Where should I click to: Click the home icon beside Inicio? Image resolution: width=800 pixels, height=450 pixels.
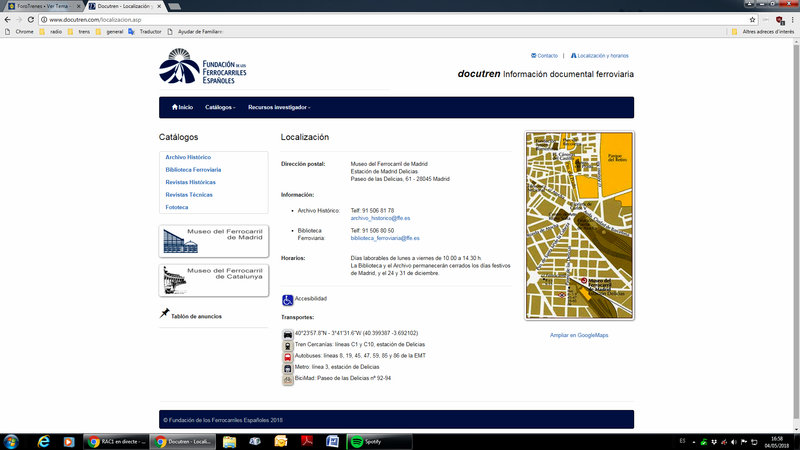point(174,107)
